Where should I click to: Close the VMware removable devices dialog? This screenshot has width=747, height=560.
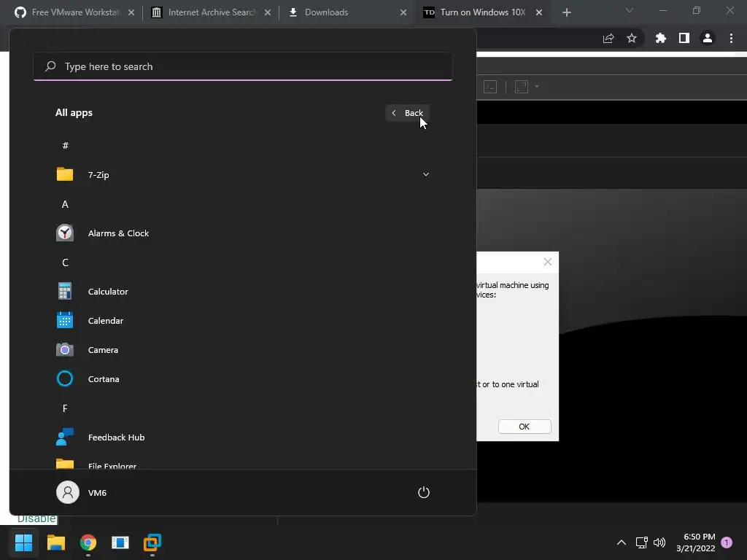coord(548,262)
